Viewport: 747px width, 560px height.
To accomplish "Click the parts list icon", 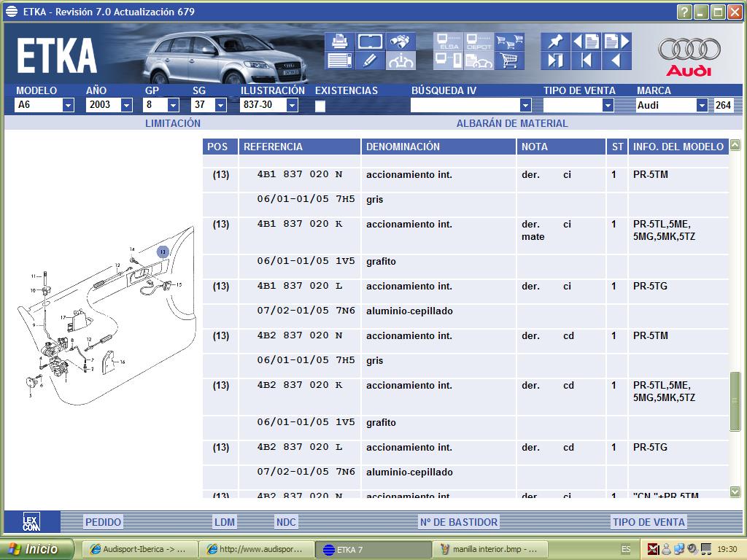I will click(339, 61).
